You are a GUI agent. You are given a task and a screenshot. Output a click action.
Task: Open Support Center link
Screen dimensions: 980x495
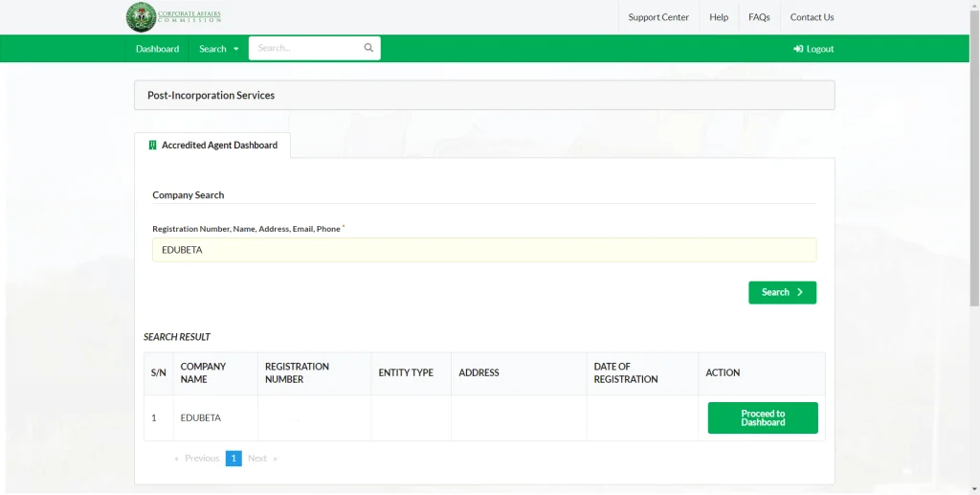[x=658, y=17]
